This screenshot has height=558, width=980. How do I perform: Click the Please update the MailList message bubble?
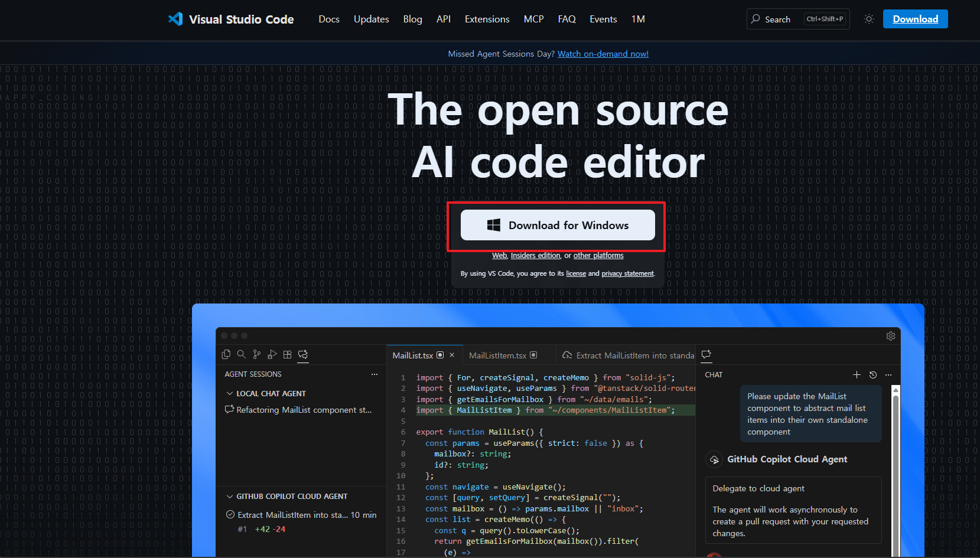pos(810,414)
